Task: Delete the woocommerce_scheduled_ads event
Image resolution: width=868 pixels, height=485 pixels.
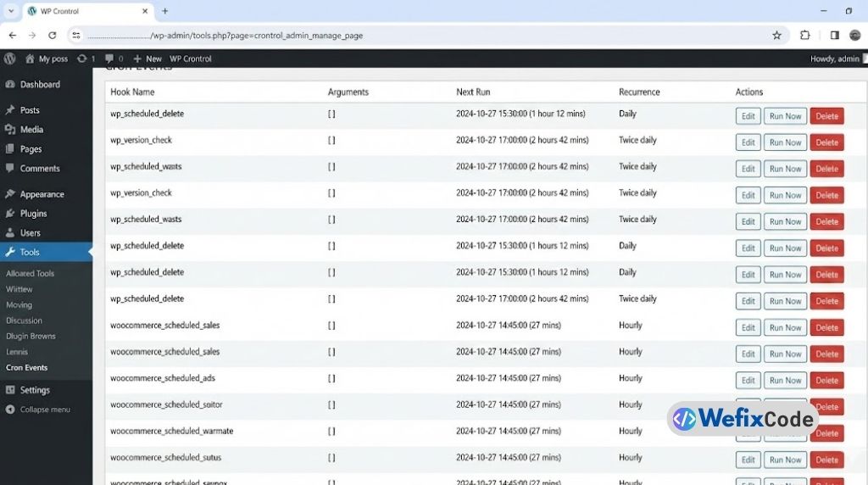Action: (x=826, y=381)
